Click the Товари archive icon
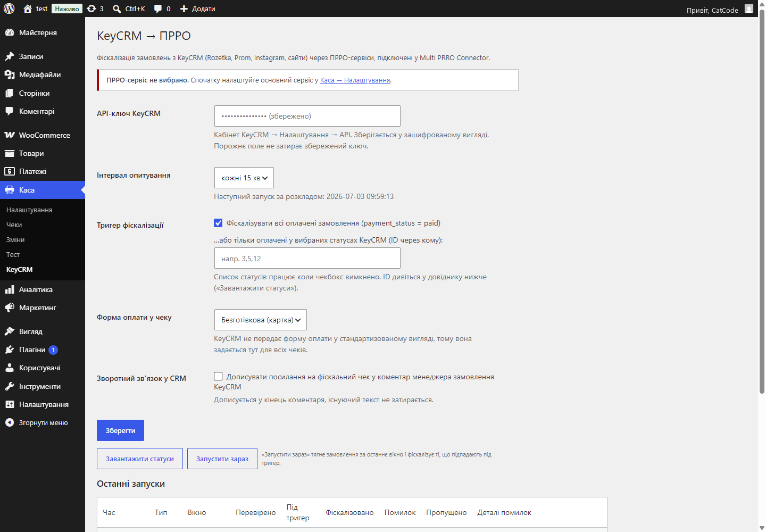Viewport: 766px width, 532px height. point(10,153)
